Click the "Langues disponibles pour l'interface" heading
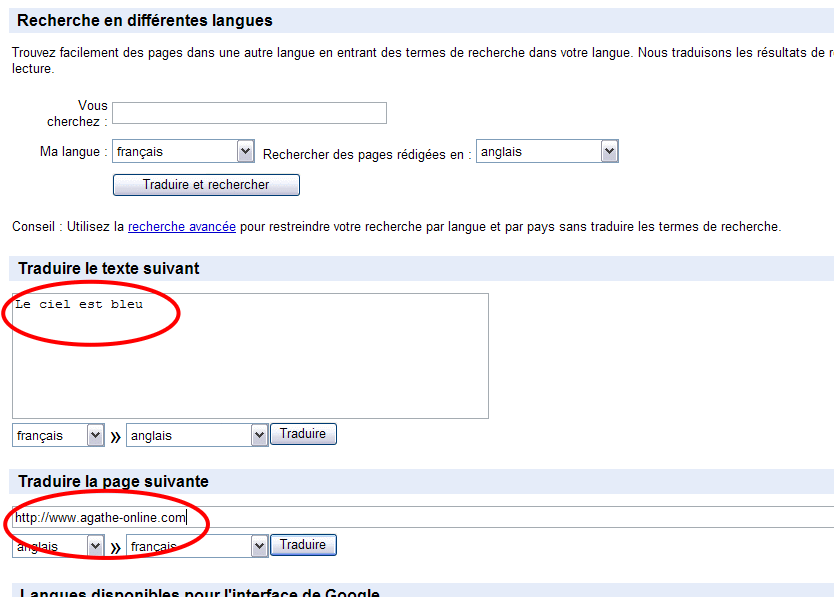Screen dimensions: 834x597 click(199, 592)
